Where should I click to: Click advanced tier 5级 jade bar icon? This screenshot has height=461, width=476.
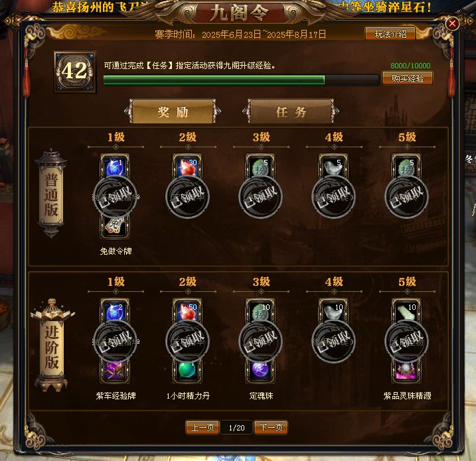point(406,312)
